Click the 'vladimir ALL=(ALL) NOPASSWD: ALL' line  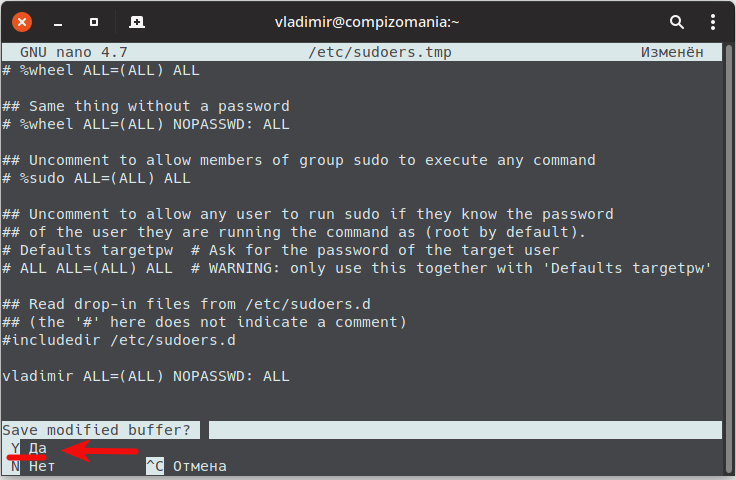pos(146,376)
